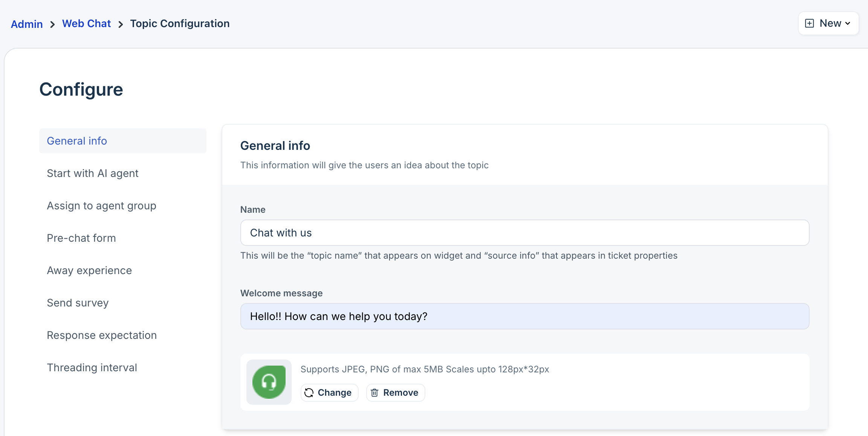Open the Web Chat breadcrumb link
The image size is (868, 436).
[86, 23]
